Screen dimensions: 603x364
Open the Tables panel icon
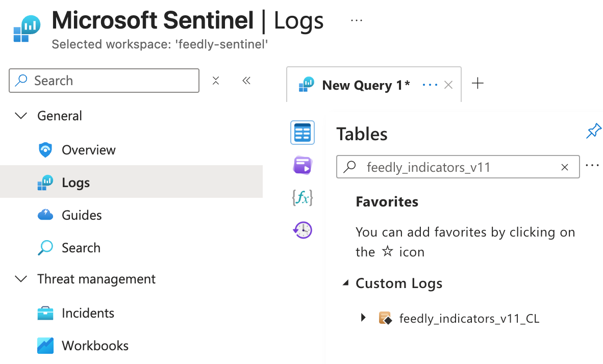click(303, 133)
